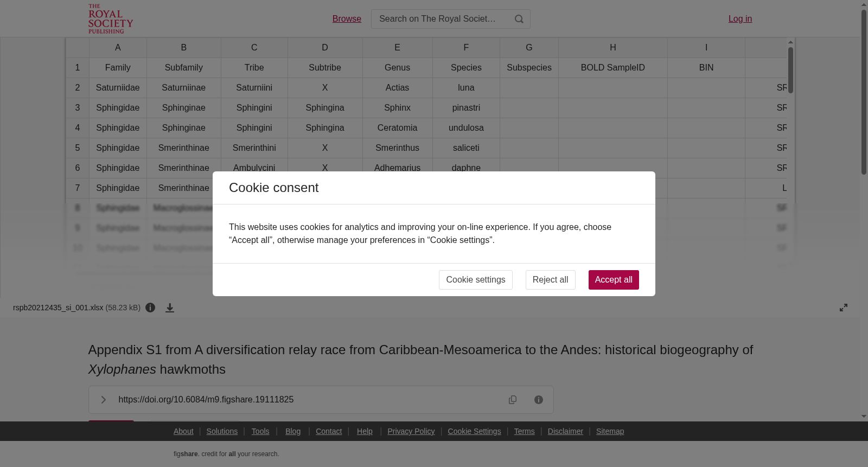Click the 'BIN' header cell
This screenshot has width=868, height=467.
click(706, 68)
